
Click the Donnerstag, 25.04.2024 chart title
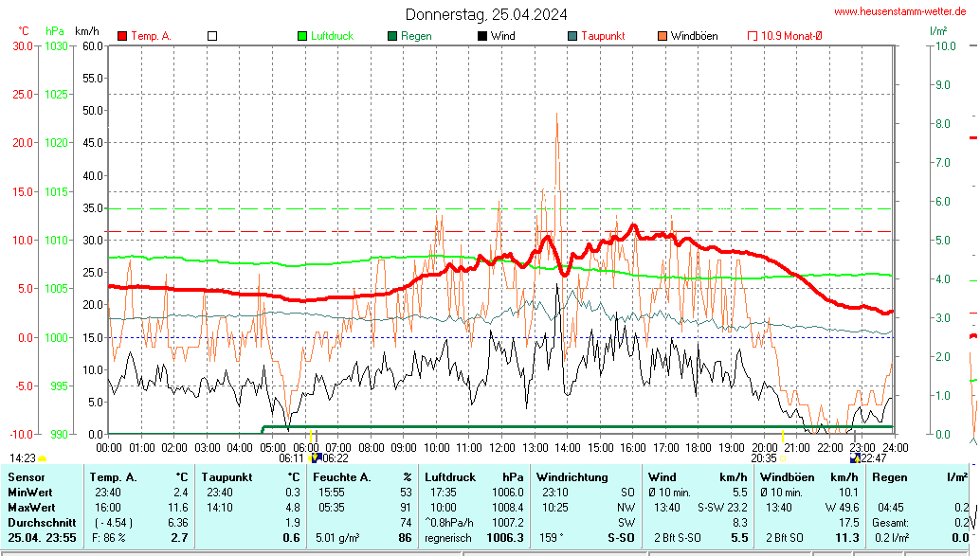click(486, 14)
